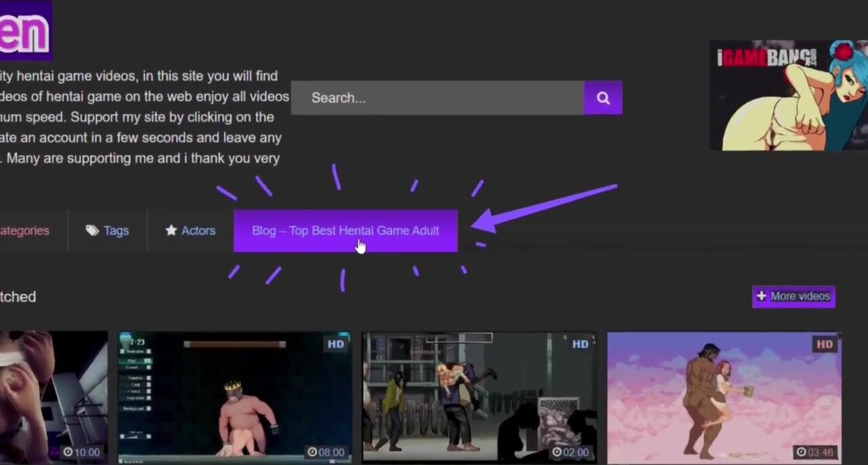Play the video thumbnail with 08:00 duration

[x=235, y=397]
